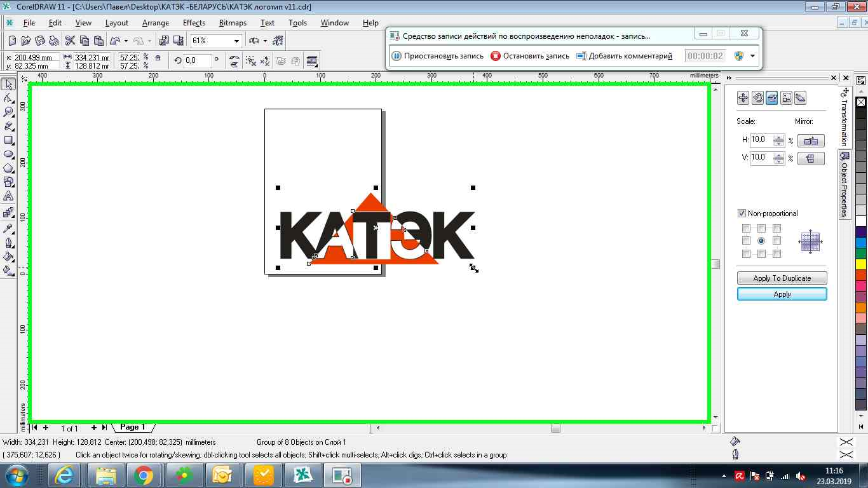This screenshot has width=868, height=488.
Task: Toggle the lock ratio padlock
Action: pyautogui.click(x=158, y=58)
